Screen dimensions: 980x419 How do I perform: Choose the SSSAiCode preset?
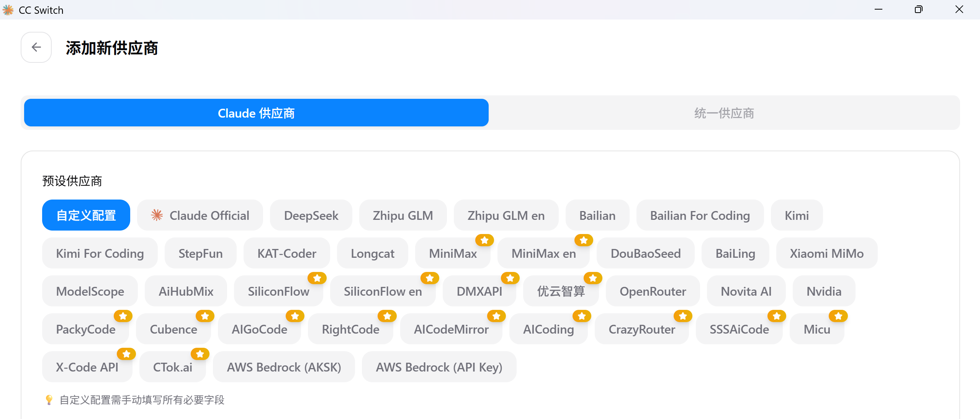coord(739,329)
